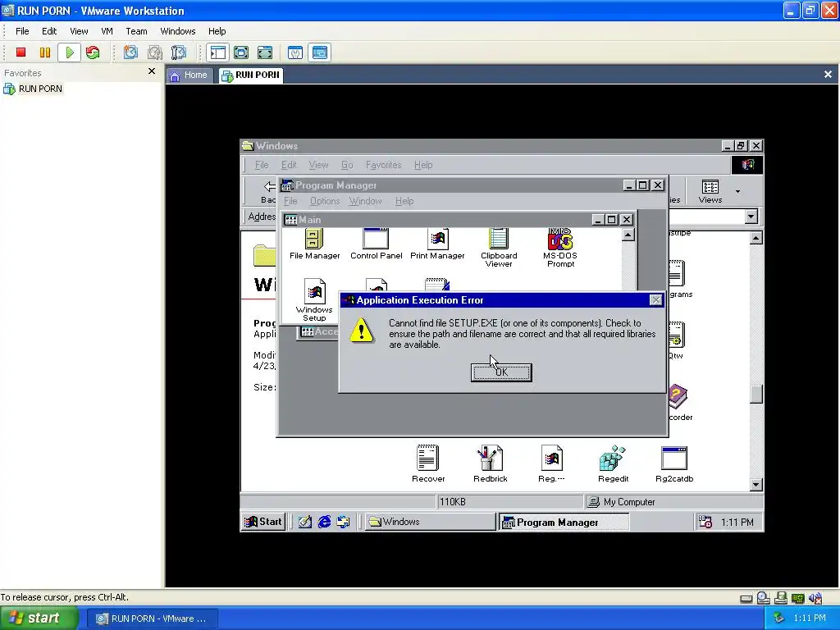The height and width of the screenshot is (630, 840).
Task: Click the Reset virtual machine icon
Action: pyautogui.click(x=94, y=52)
